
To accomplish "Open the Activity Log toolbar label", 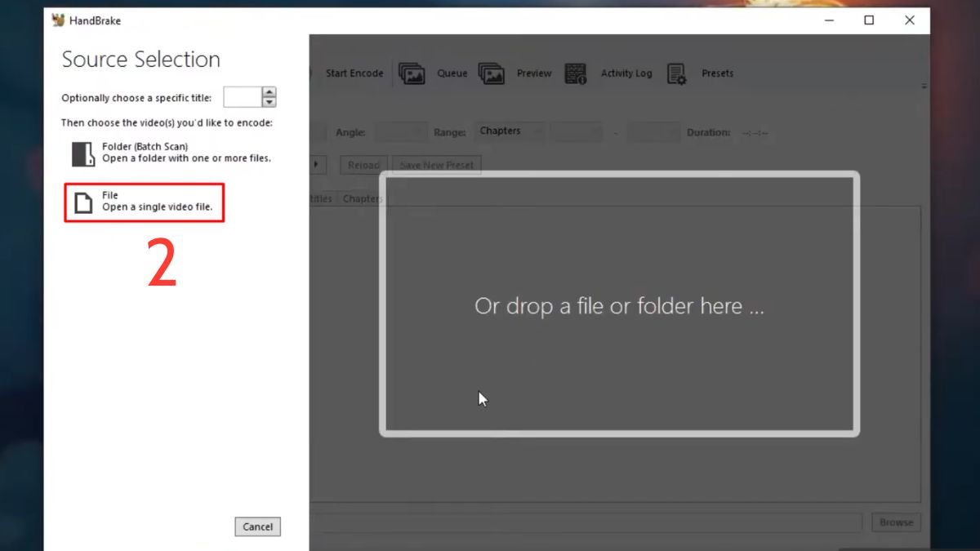I will (x=626, y=73).
